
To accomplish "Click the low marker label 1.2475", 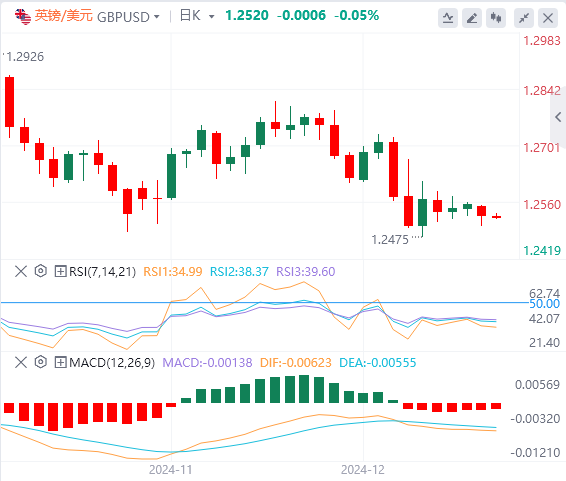I will coord(390,240).
